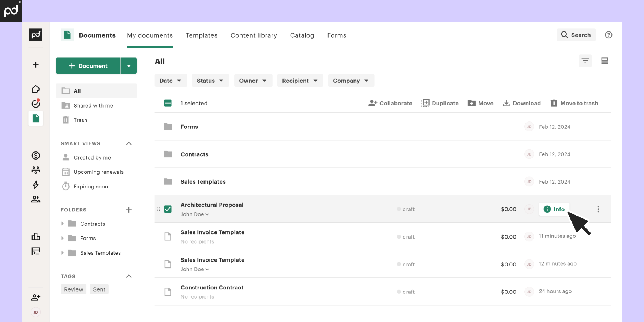Select the green Documents icon in sidebar

[35, 118]
